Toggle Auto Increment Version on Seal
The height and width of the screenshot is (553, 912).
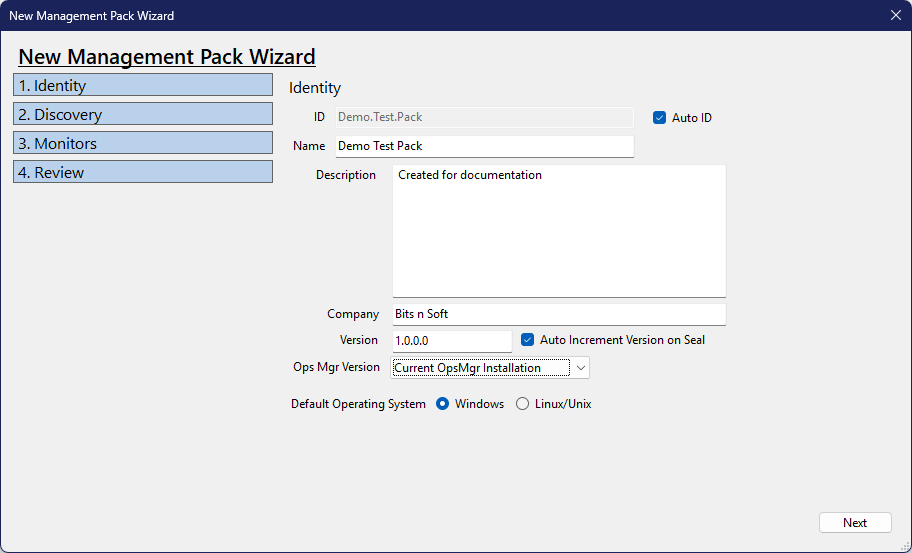[528, 340]
